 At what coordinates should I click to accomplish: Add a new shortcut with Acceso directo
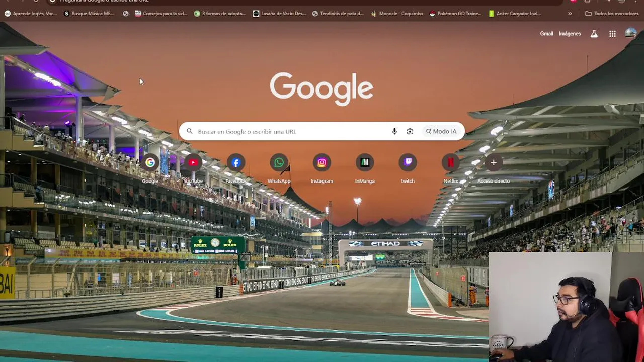494,168
